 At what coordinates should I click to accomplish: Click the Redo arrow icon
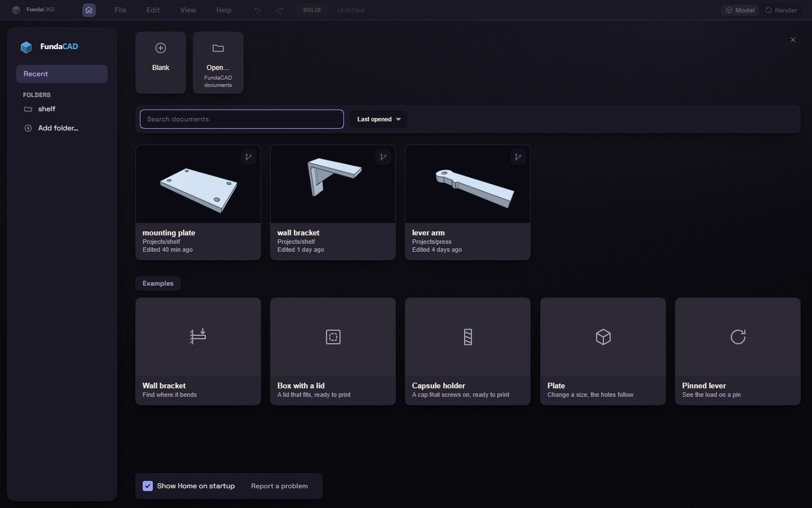(x=280, y=10)
